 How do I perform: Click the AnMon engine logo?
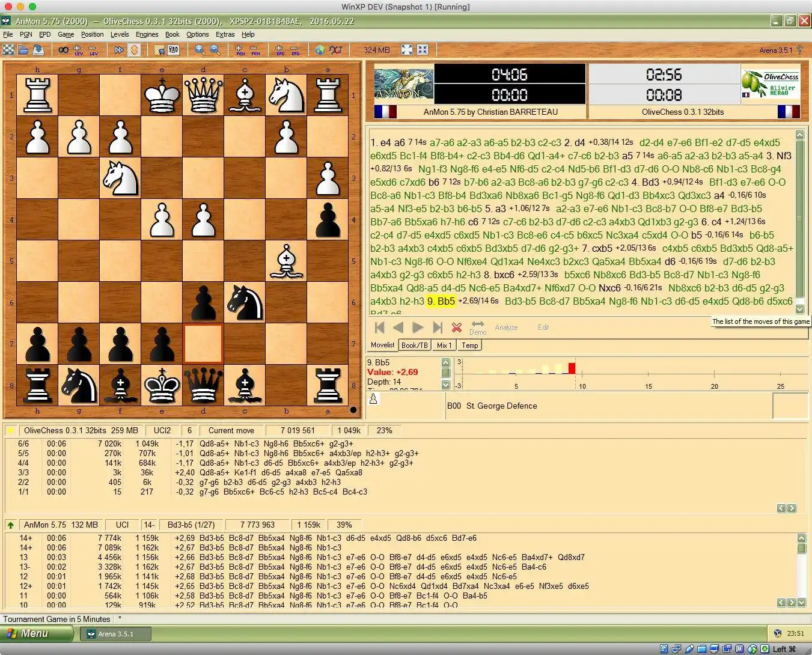click(x=403, y=84)
